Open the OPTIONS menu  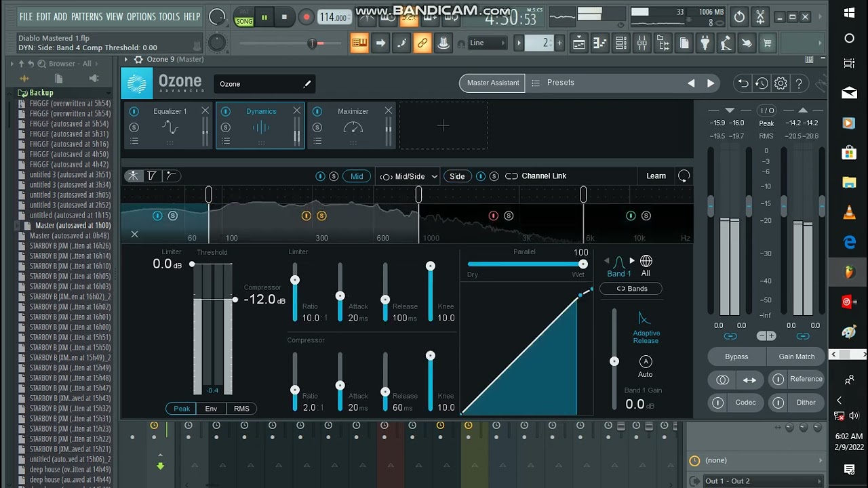[x=141, y=16]
